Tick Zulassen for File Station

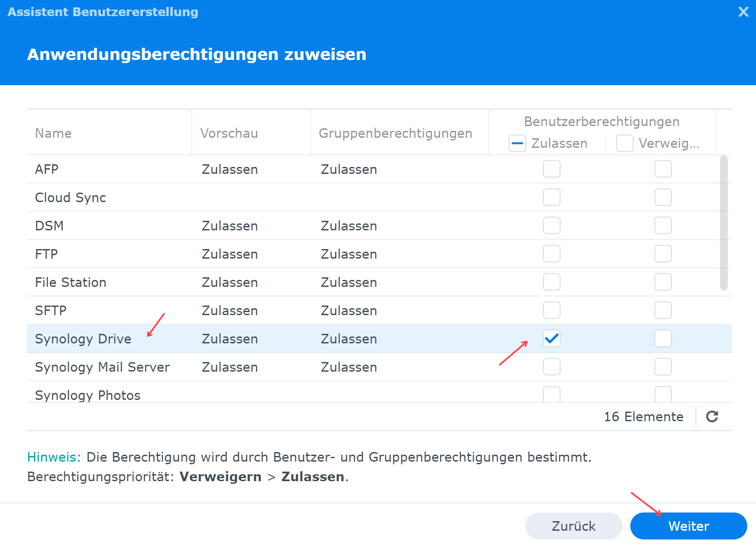click(552, 282)
